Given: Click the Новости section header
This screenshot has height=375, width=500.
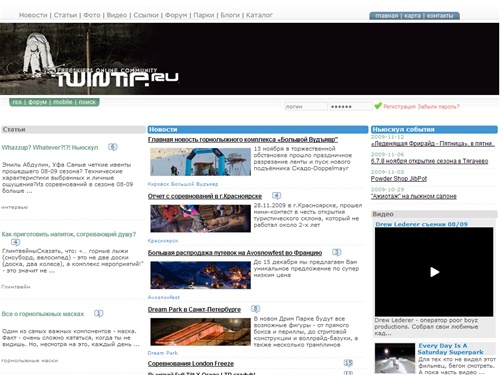Looking at the screenshot, I should [x=258, y=129].
